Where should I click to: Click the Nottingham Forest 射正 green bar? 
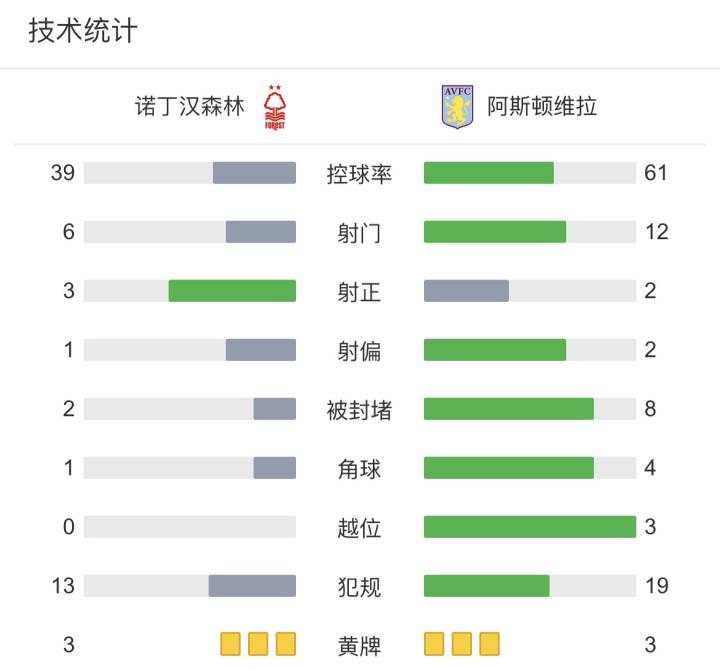pos(232,291)
